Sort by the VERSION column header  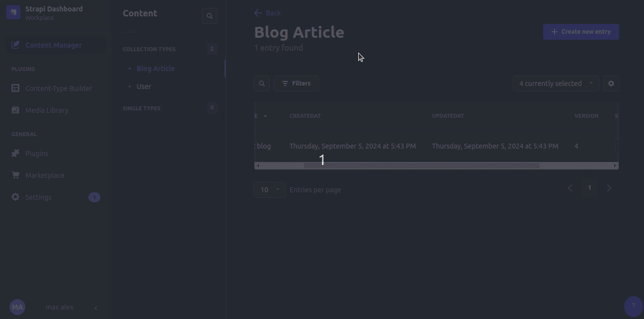[586, 116]
